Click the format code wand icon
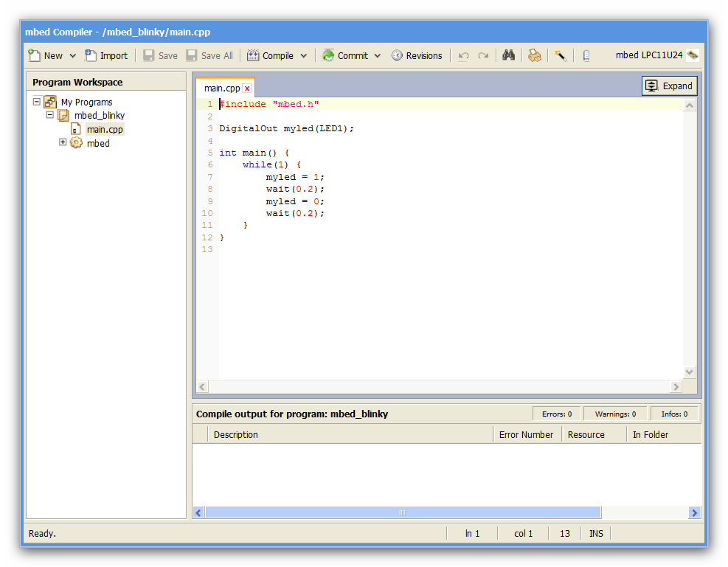The image size is (728, 567). (561, 55)
